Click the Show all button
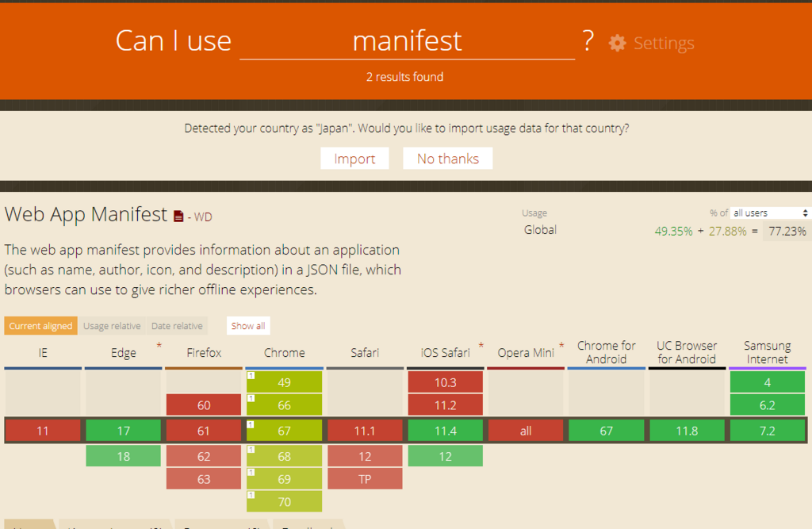This screenshot has width=812, height=529. [x=248, y=326]
